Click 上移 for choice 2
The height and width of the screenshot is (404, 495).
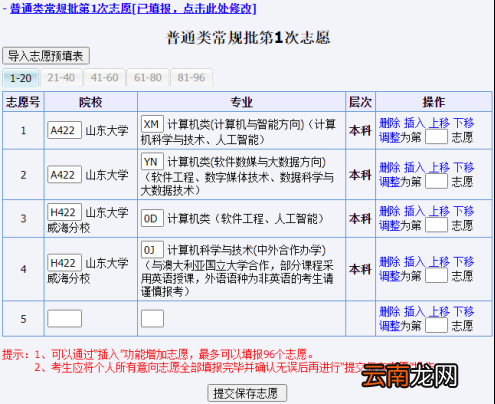(439, 167)
